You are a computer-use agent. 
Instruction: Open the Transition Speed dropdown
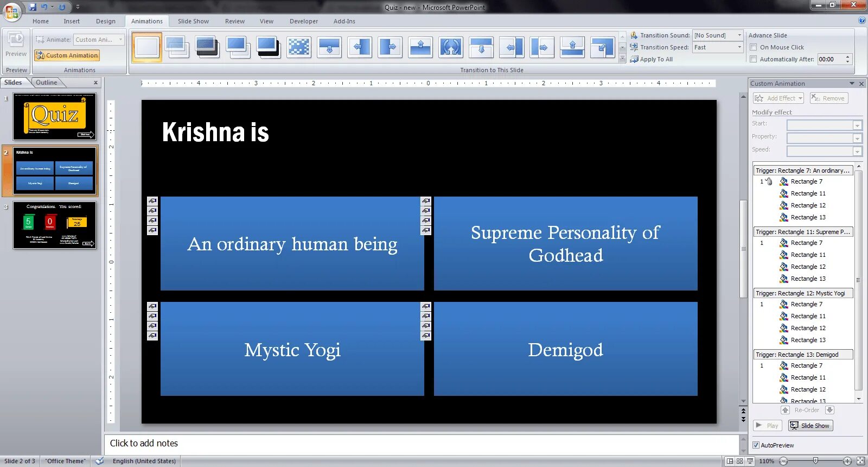click(739, 47)
